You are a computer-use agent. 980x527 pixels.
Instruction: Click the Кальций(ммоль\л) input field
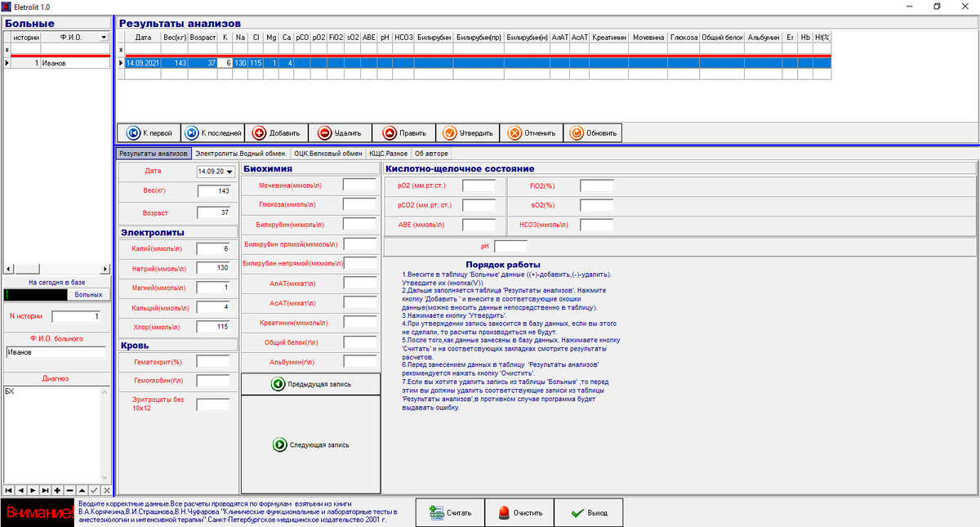(215, 307)
